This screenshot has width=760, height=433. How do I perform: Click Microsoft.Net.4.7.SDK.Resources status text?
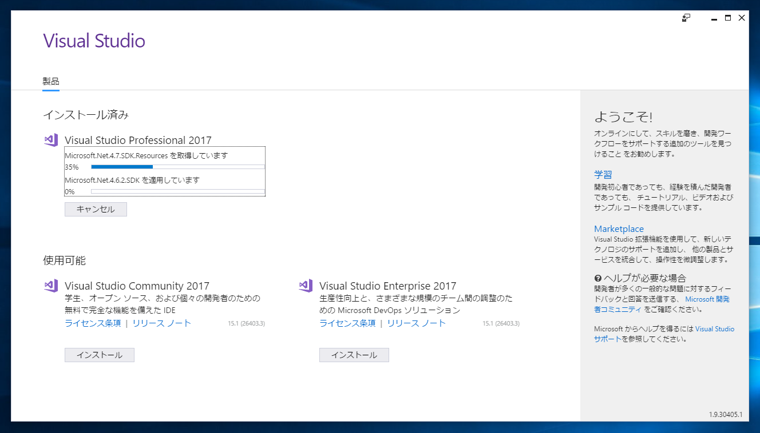tap(146, 156)
